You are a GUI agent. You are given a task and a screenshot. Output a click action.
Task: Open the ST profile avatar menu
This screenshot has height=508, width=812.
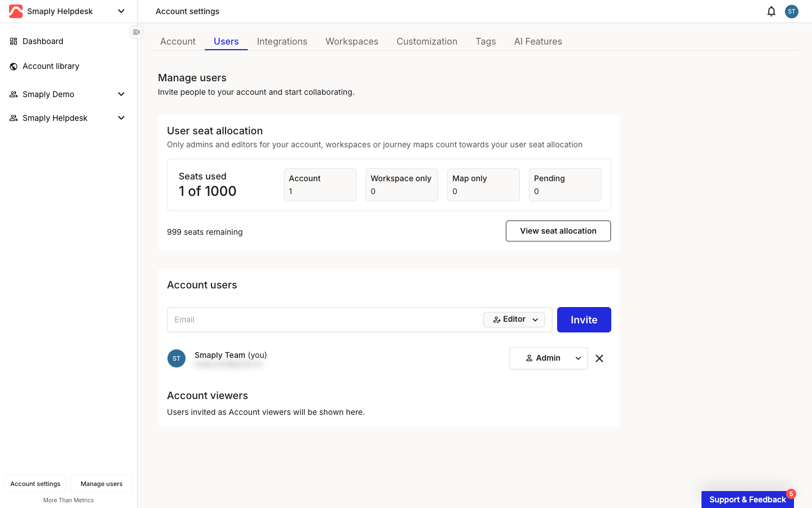792,11
